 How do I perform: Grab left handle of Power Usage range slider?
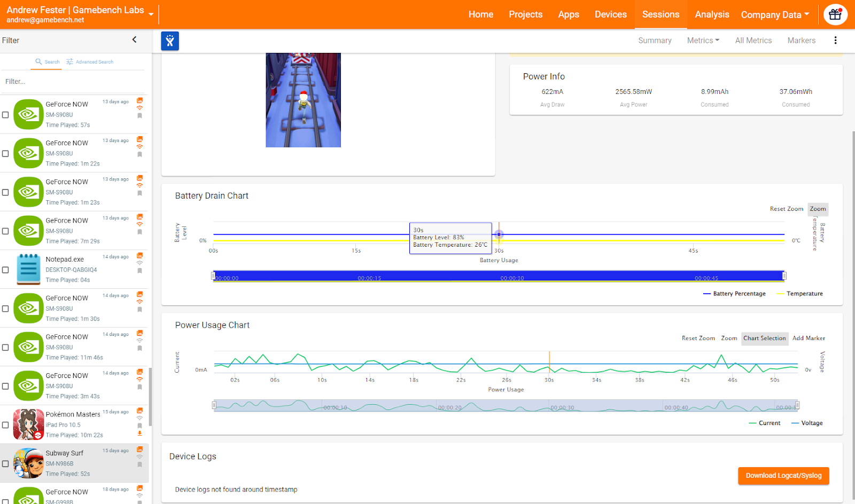point(214,405)
